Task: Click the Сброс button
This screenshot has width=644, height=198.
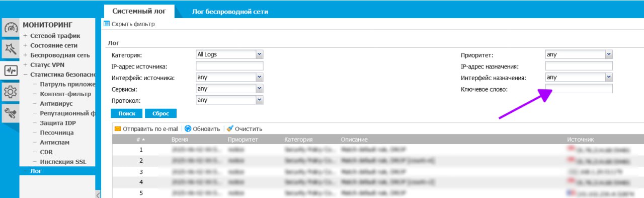Action: pyautogui.click(x=160, y=113)
